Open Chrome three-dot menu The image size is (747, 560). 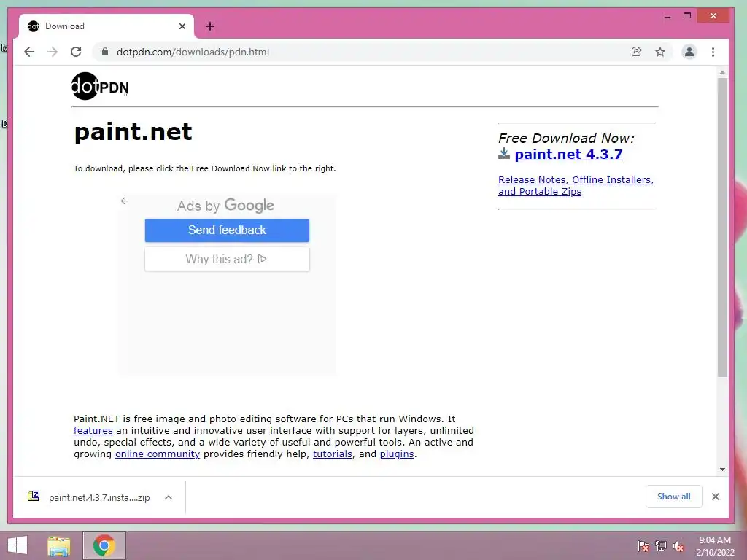tap(713, 52)
